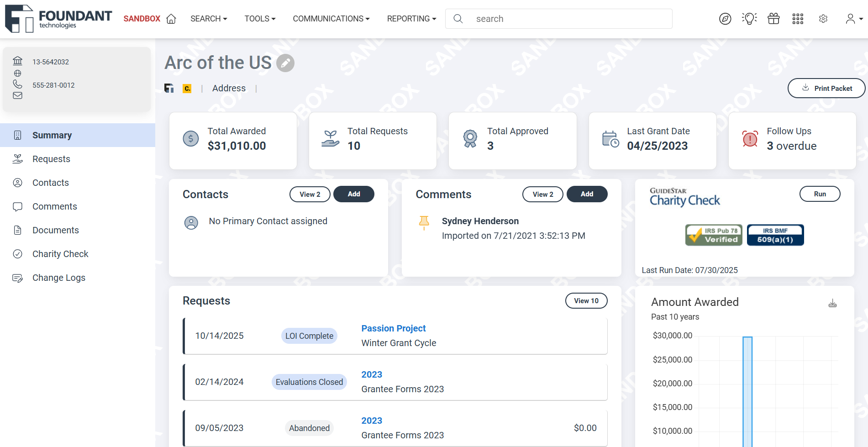Select Summary in the sidebar
Screen dimensions: 868x447
point(78,135)
